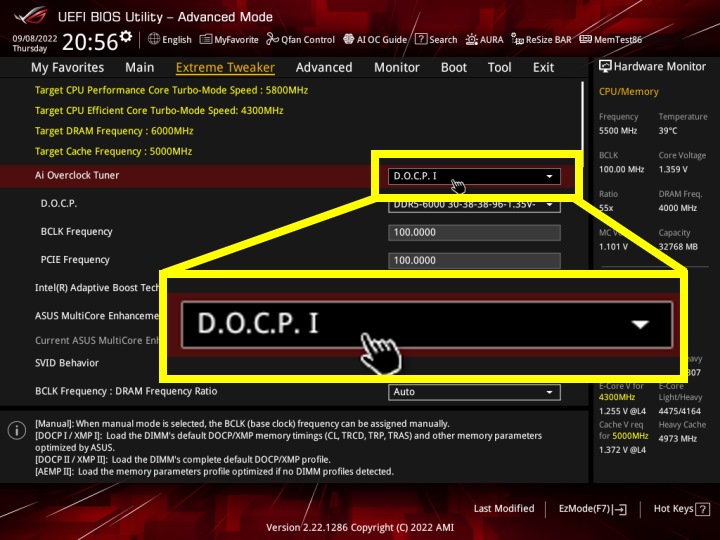
Task: Open the D.O.C.P. DDR5-6000 profile dropdown
Action: (474, 207)
